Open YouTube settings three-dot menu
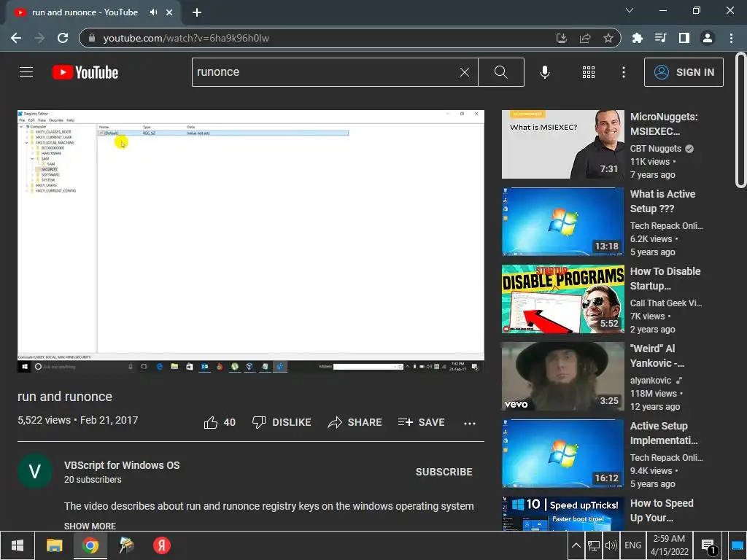747x560 pixels. tap(623, 72)
